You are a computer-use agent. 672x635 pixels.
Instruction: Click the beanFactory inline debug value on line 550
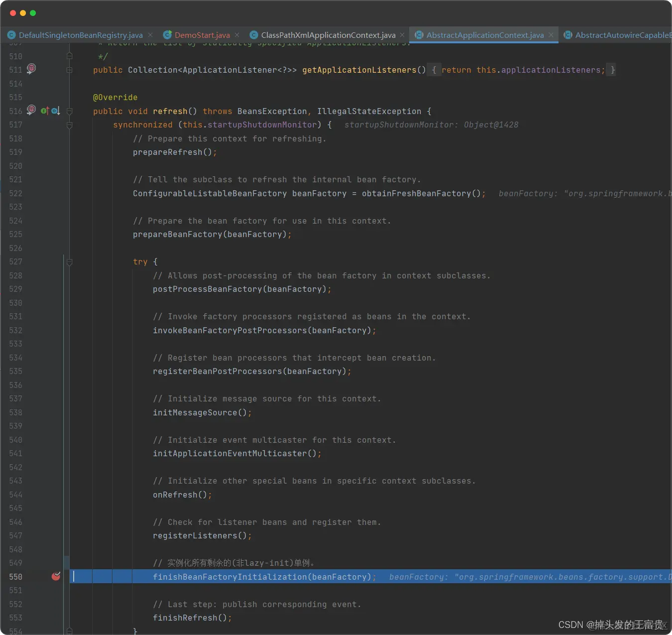click(x=530, y=577)
